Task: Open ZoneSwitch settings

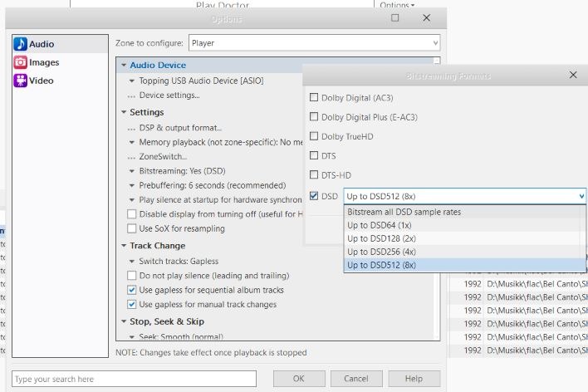Action: (x=163, y=156)
